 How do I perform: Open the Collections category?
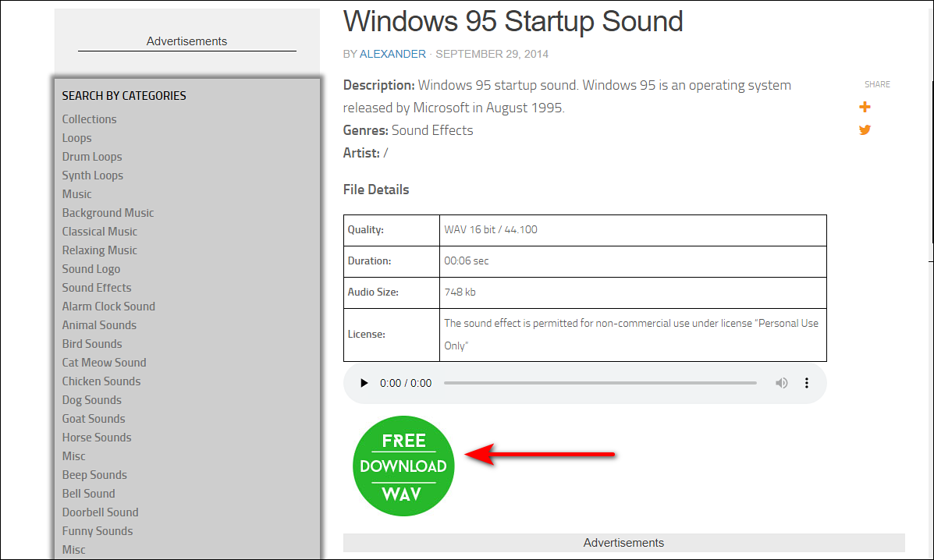(89, 119)
